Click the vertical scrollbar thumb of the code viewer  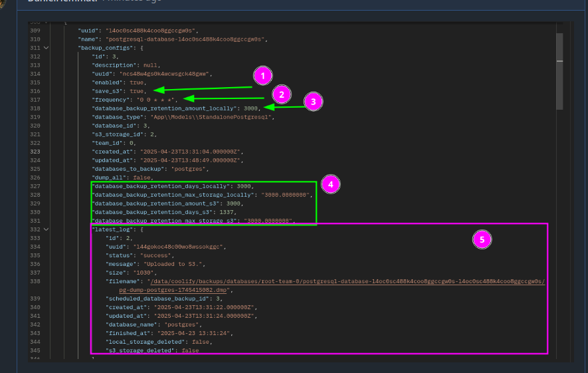point(559,71)
